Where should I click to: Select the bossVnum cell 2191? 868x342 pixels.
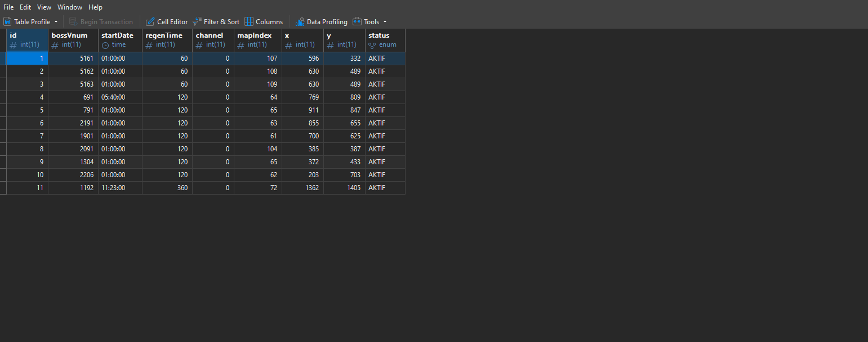coord(73,123)
